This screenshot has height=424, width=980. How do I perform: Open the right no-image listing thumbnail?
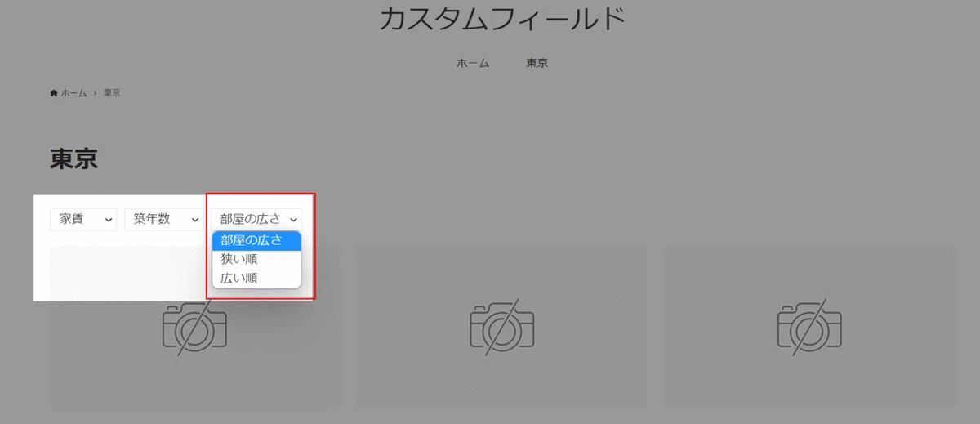point(808,327)
